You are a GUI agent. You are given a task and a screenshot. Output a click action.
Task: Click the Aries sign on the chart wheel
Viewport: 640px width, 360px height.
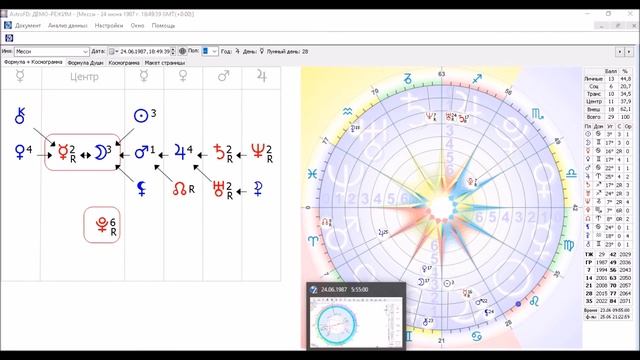point(313,240)
